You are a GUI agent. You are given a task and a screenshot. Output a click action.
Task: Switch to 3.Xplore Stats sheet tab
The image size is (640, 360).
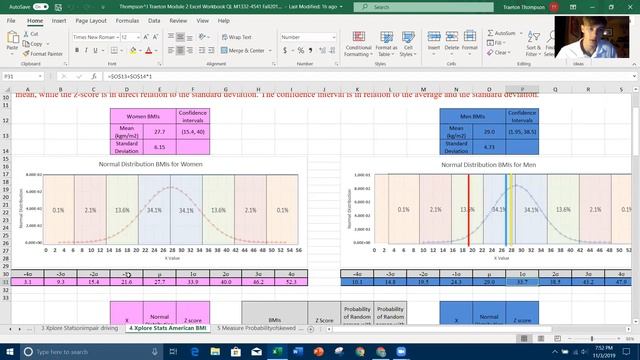(79, 328)
